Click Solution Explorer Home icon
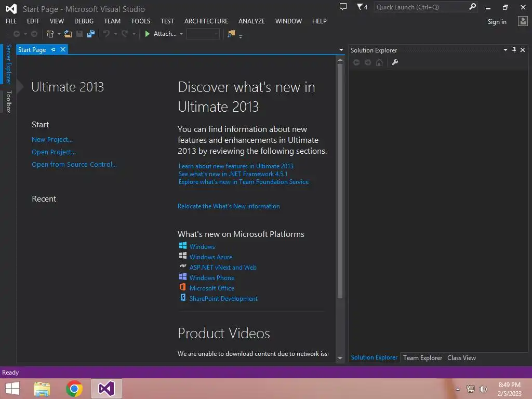Viewport: 532px width, 399px height. [379, 62]
